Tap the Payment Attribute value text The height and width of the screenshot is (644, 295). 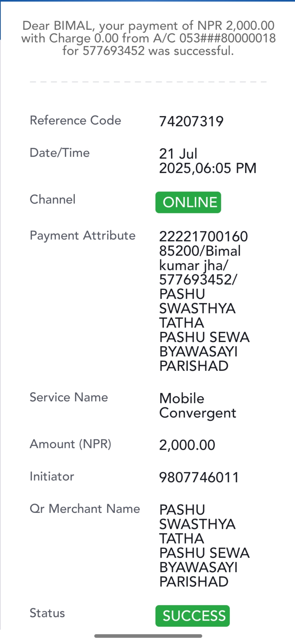tap(204, 301)
